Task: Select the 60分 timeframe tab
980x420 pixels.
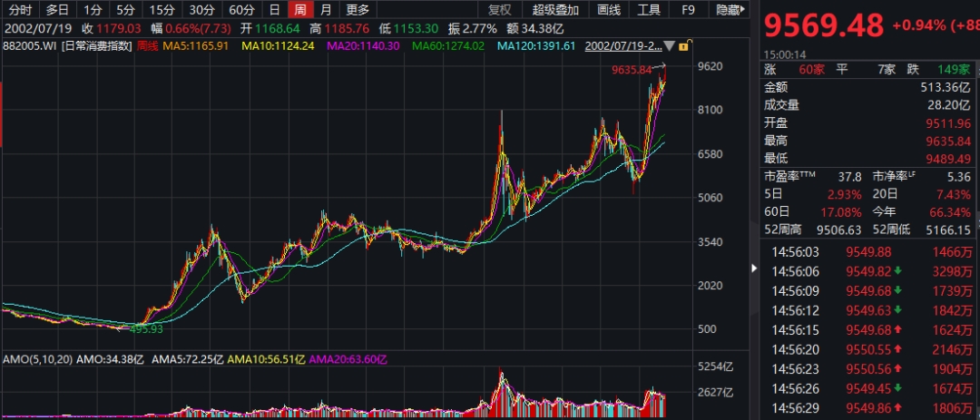Action: coord(241,9)
